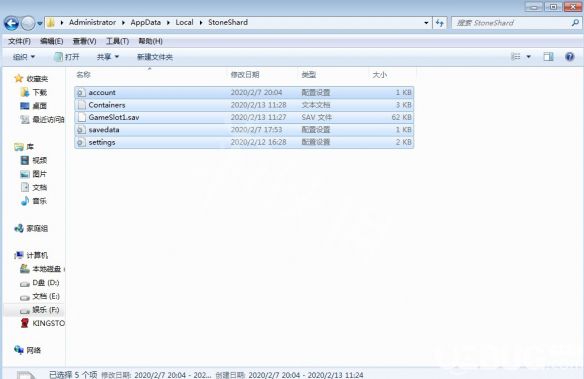This screenshot has width=584, height=379.
Task: Open the help icon
Action: [x=569, y=57]
